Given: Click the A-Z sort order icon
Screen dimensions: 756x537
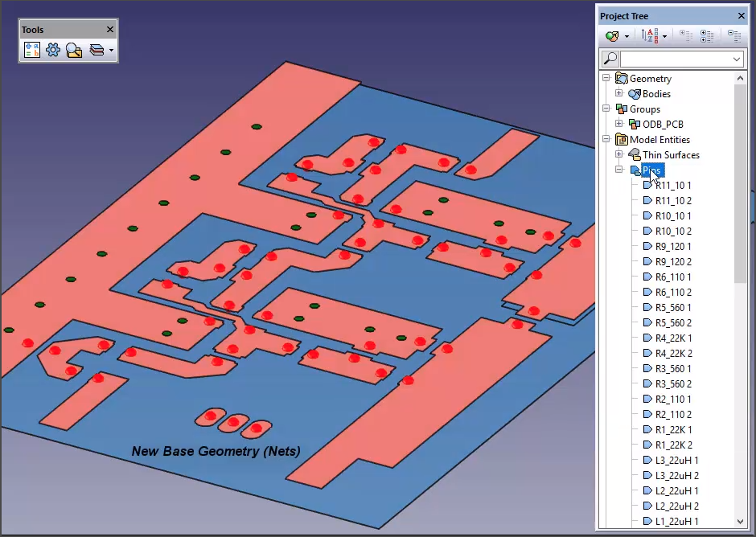Looking at the screenshot, I should pos(651,36).
